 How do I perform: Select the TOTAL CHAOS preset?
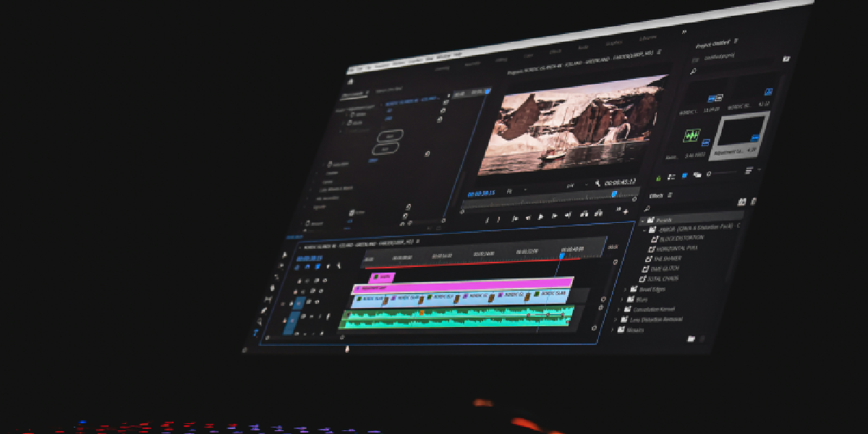pos(663,278)
